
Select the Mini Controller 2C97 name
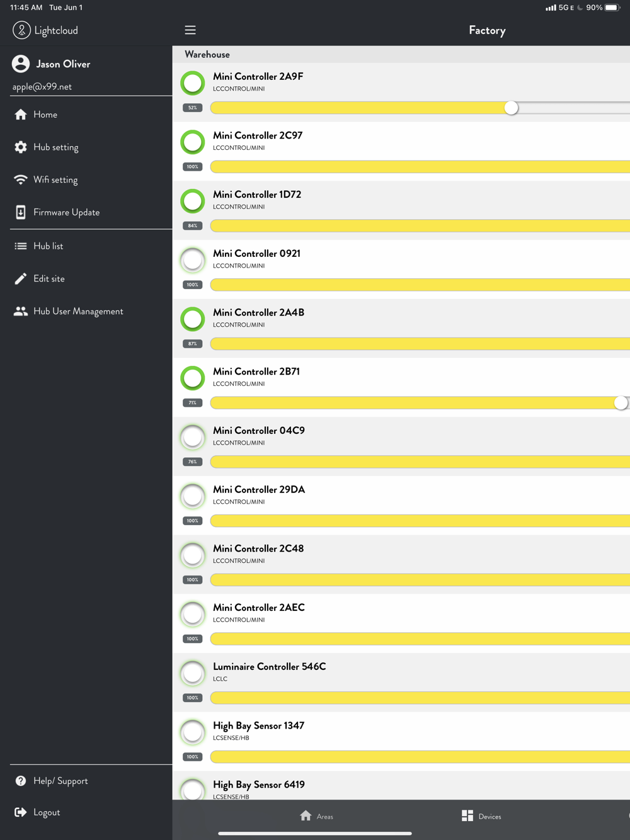click(x=258, y=135)
